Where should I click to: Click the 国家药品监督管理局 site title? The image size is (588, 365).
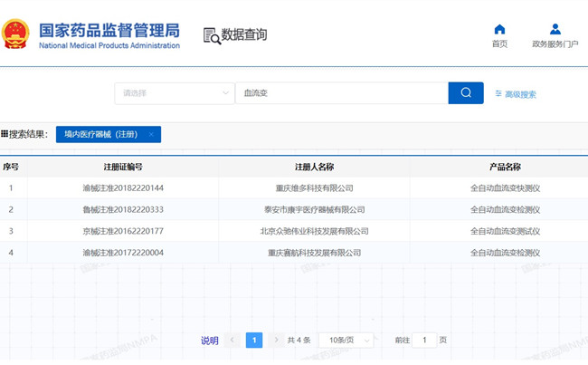(109, 30)
